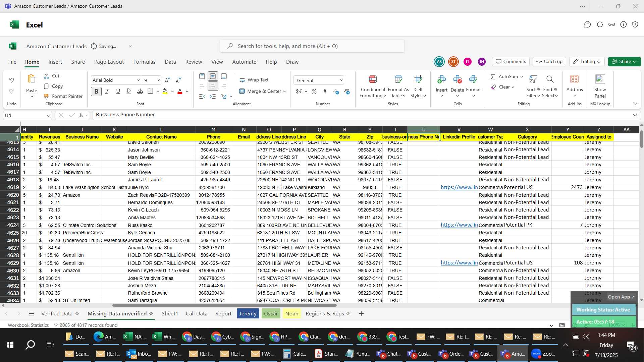Viewport: 644px width, 362px height.
Task: Click the Share button
Action: click(624, 61)
